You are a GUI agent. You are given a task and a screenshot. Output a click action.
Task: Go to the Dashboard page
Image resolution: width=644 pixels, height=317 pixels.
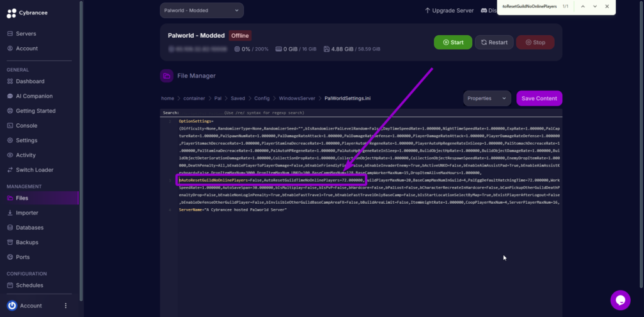(30, 81)
